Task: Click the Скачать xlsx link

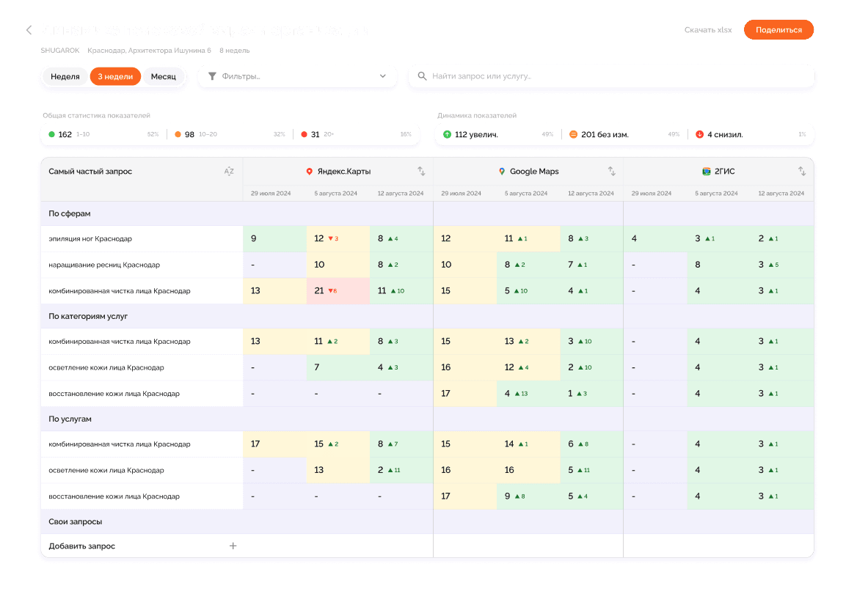Action: click(708, 30)
